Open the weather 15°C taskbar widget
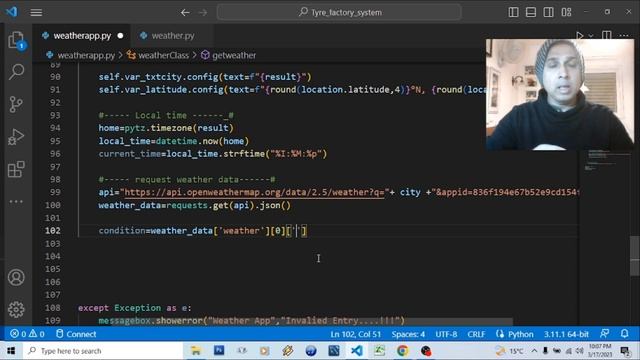The width and height of the screenshot is (640, 360). click(x=509, y=351)
